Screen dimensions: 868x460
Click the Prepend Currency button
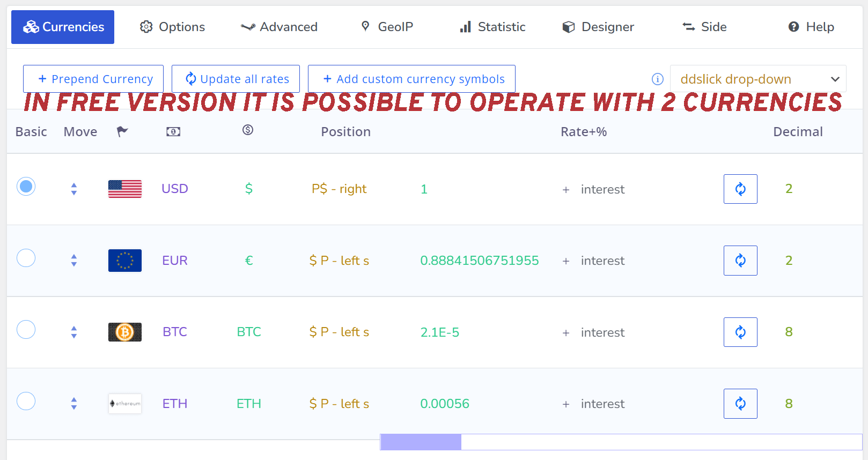tap(93, 79)
